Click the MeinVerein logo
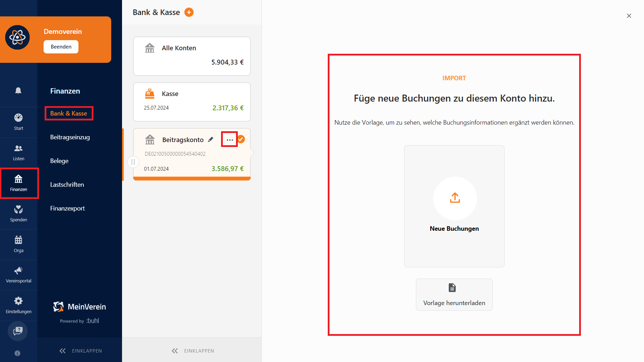The width and height of the screenshot is (644, 362). pyautogui.click(x=79, y=307)
